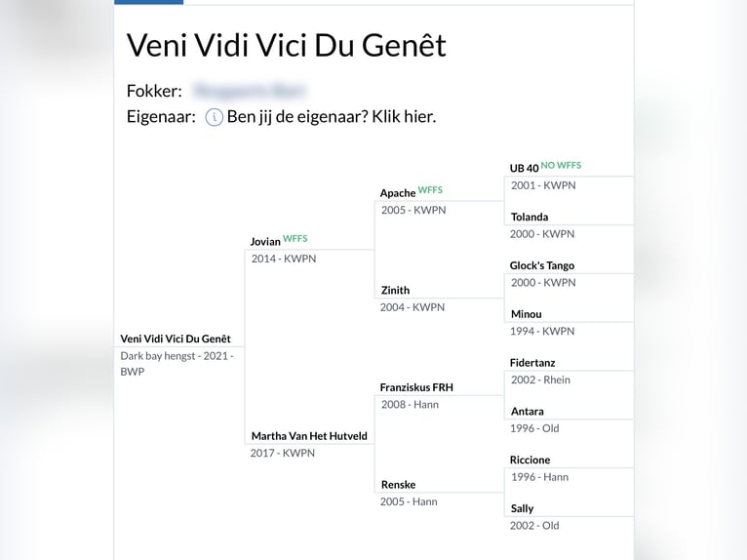747x560 pixels.
Task: Open Glock's Tango entry
Action: pos(542,265)
